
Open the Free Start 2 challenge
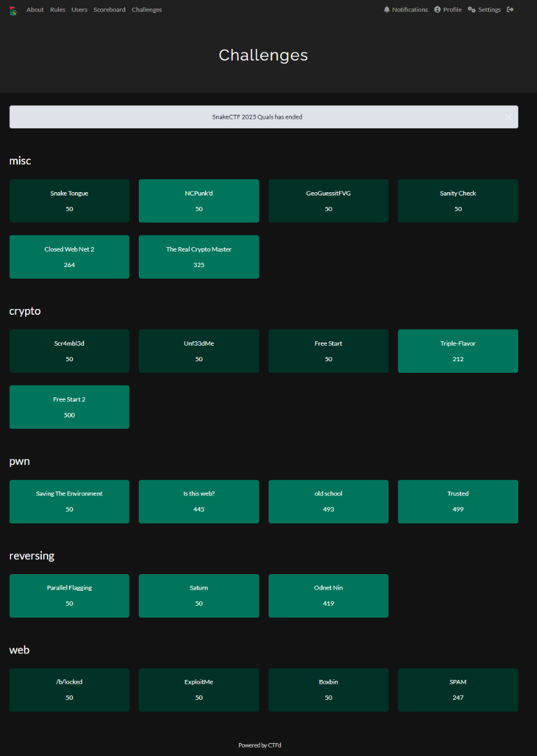pyautogui.click(x=69, y=407)
